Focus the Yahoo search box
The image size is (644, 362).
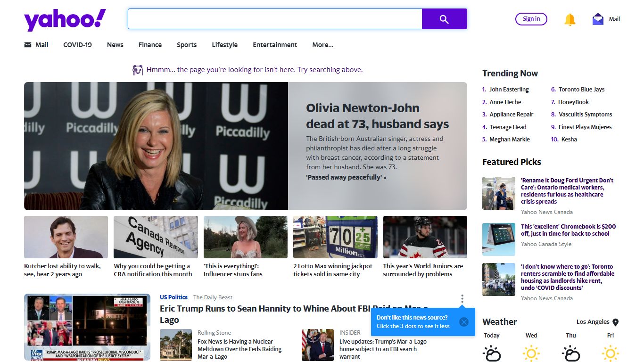275,19
